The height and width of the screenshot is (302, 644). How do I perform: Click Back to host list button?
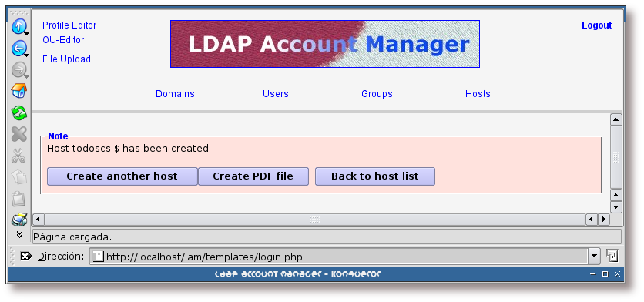(x=375, y=176)
